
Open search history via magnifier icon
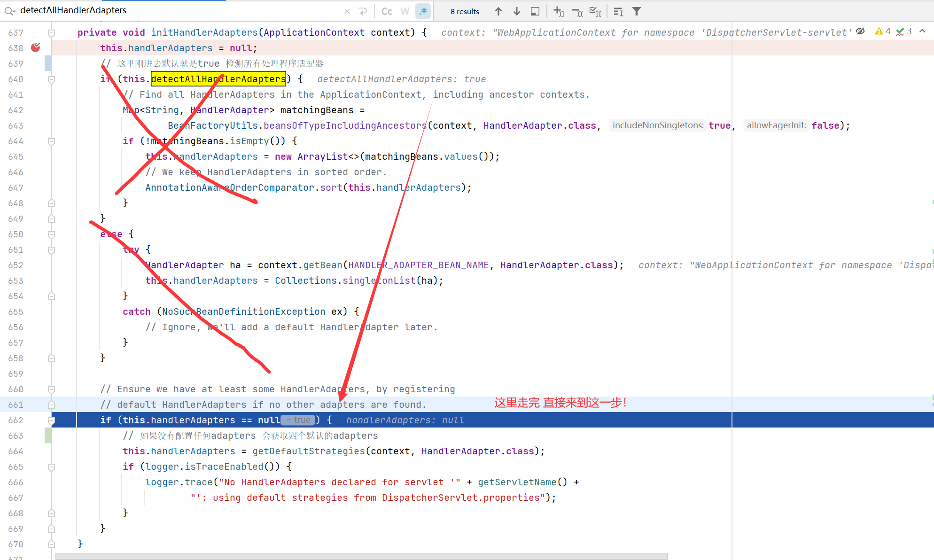click(10, 11)
